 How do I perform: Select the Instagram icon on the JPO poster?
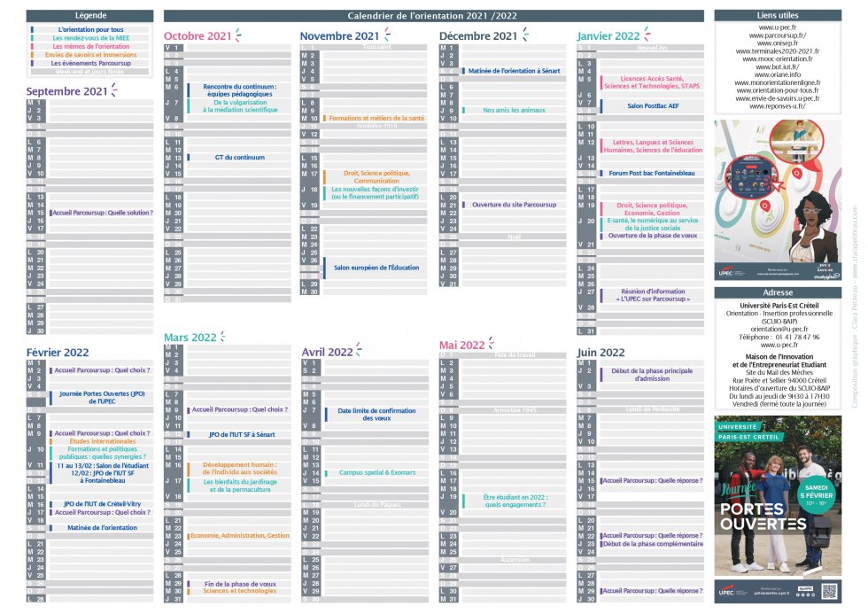[808, 595]
